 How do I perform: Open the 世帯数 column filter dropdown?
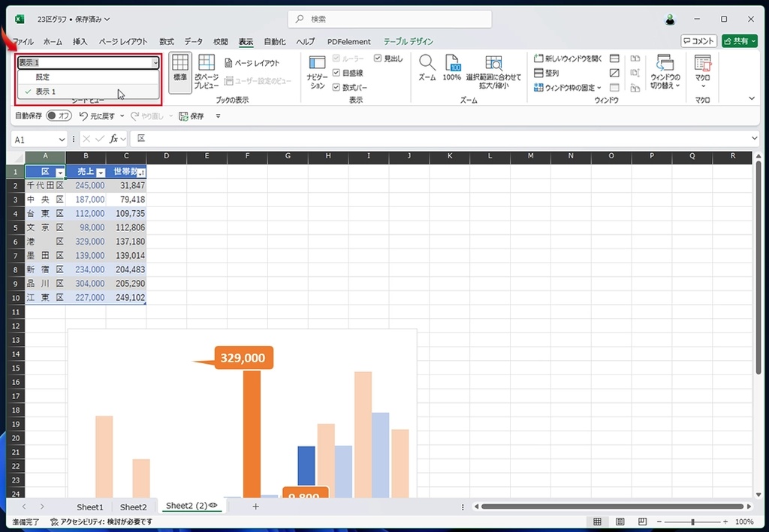[x=140, y=172]
